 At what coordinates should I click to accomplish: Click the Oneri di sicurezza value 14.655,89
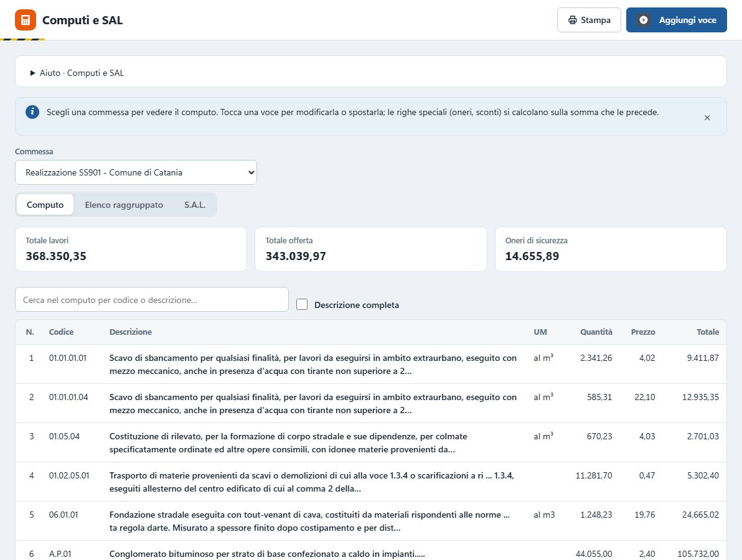tap(532, 256)
